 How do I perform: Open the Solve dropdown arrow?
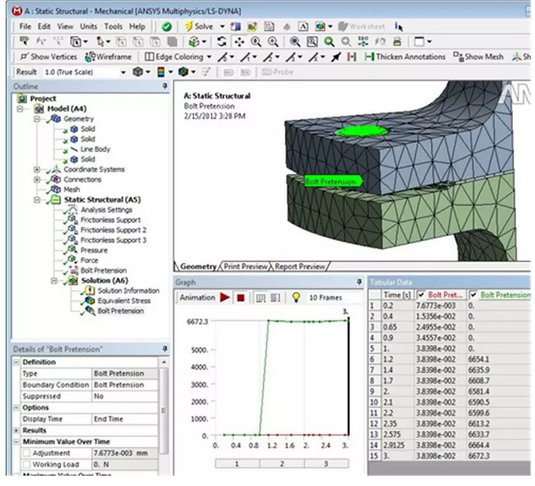click(x=222, y=27)
